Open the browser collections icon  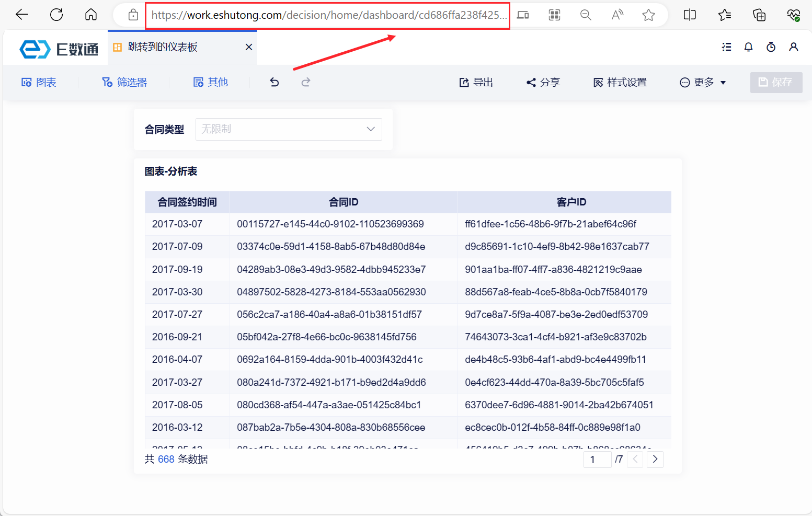click(759, 15)
